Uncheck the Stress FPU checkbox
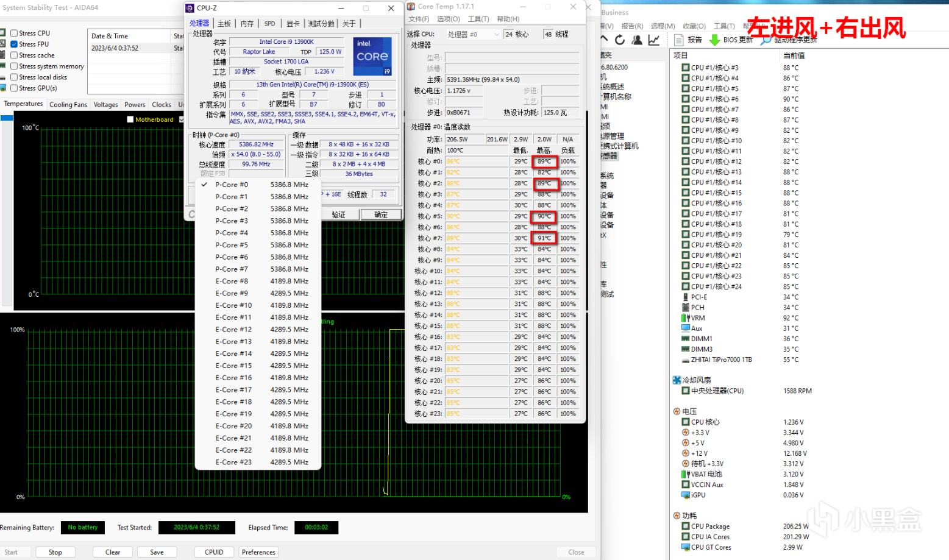The height and width of the screenshot is (560, 949). (x=14, y=44)
